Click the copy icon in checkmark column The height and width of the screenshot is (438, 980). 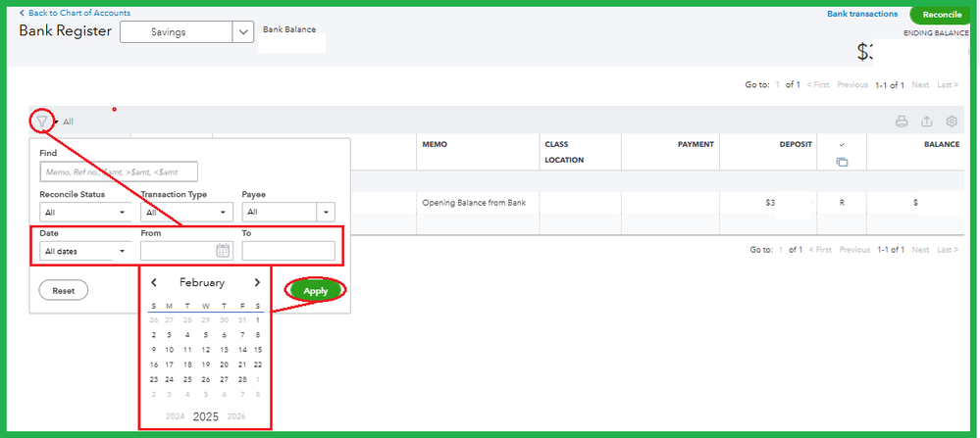point(842,163)
